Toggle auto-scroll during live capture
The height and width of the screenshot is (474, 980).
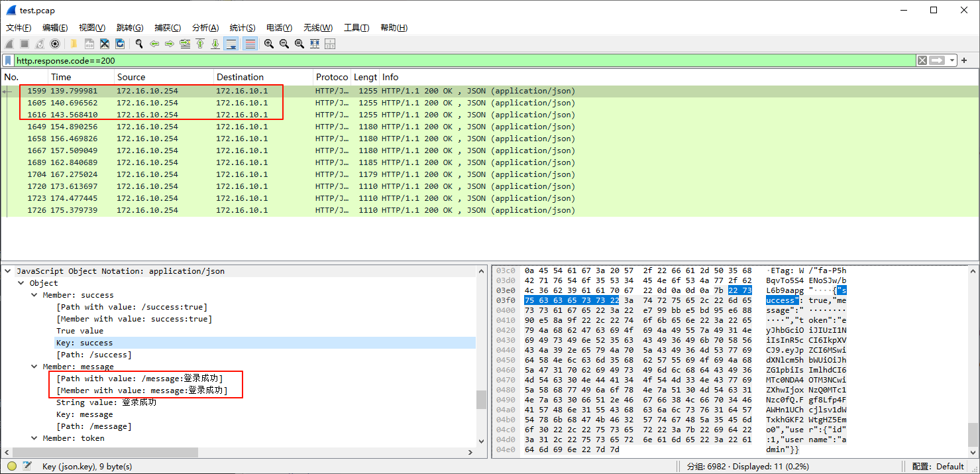click(x=231, y=44)
